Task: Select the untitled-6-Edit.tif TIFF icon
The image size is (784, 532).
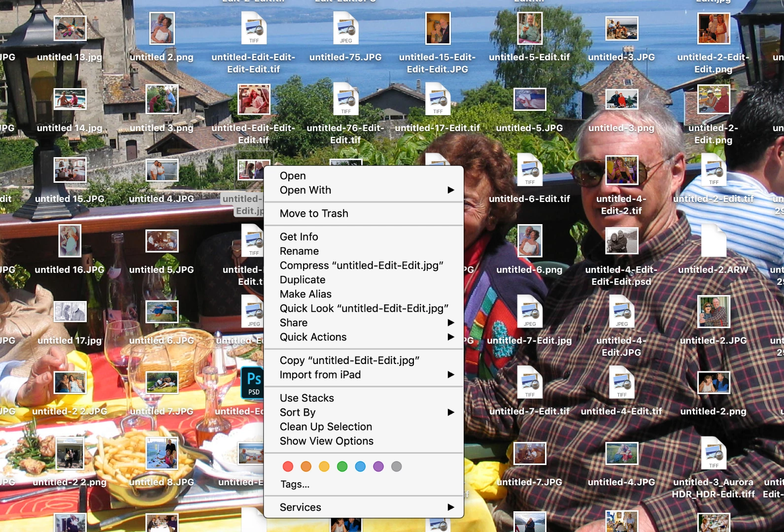Action: tap(530, 170)
